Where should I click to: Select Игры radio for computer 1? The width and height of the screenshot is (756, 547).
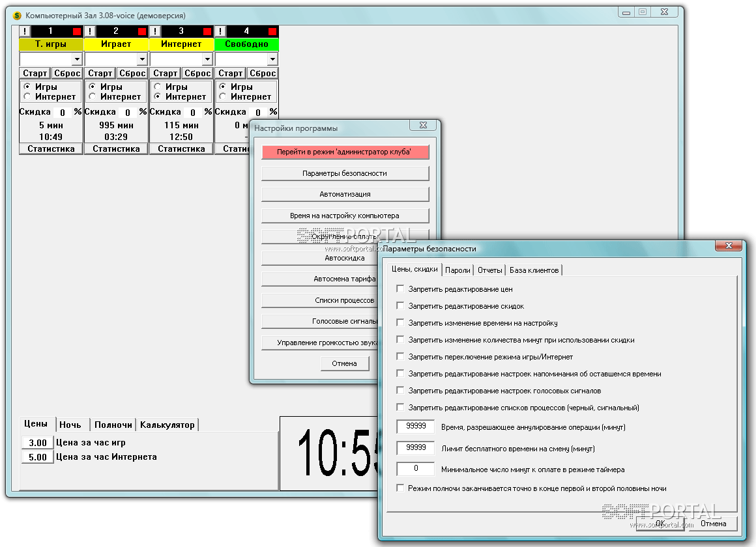click(x=27, y=86)
